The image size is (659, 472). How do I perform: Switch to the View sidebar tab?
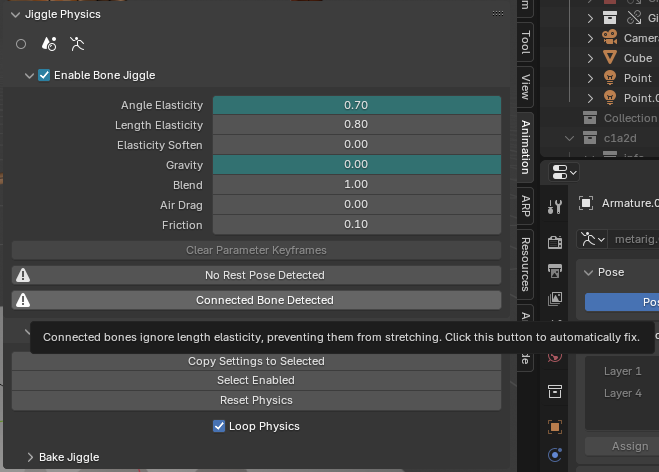(x=525, y=87)
